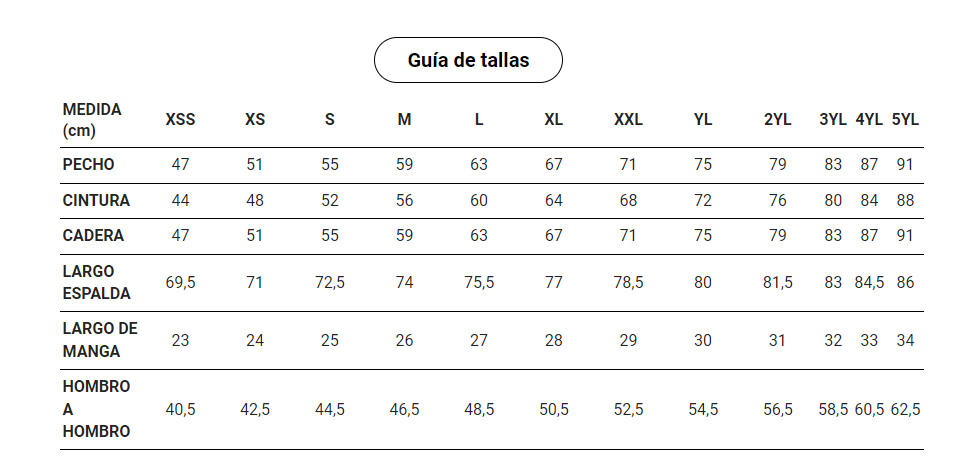The width and height of the screenshot is (979, 470).
Task: Select the 2YL size column header
Action: point(778,120)
